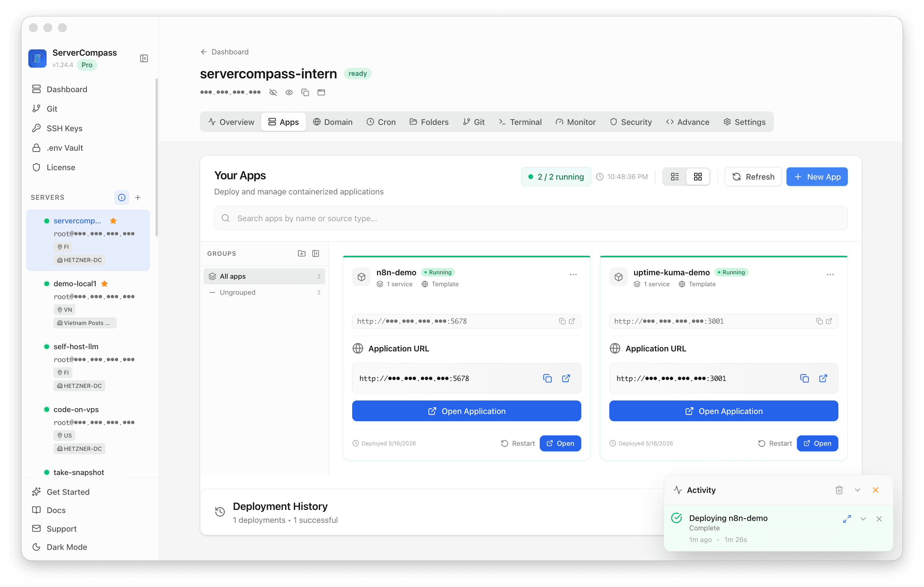924x587 pixels.
Task: Switch to list view layout
Action: (675, 177)
